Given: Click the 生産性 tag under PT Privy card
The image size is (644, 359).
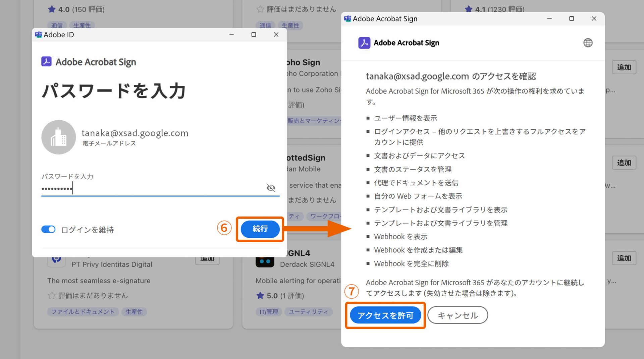Looking at the screenshot, I should 134,312.
